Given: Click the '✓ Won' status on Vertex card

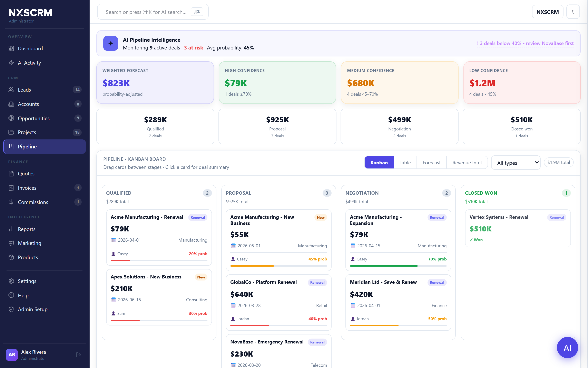Looking at the screenshot, I should 476,240.
